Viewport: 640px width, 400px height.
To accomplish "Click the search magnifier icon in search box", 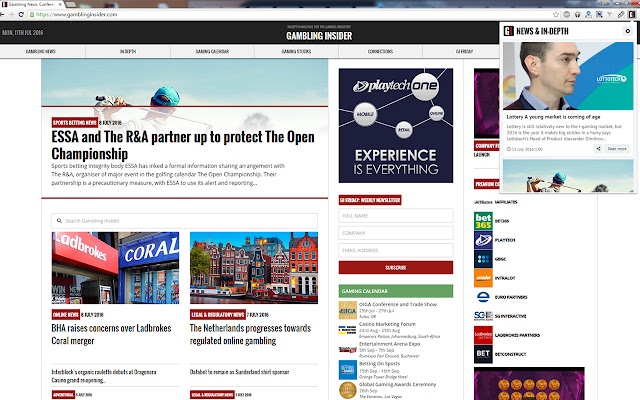I will coord(59,221).
